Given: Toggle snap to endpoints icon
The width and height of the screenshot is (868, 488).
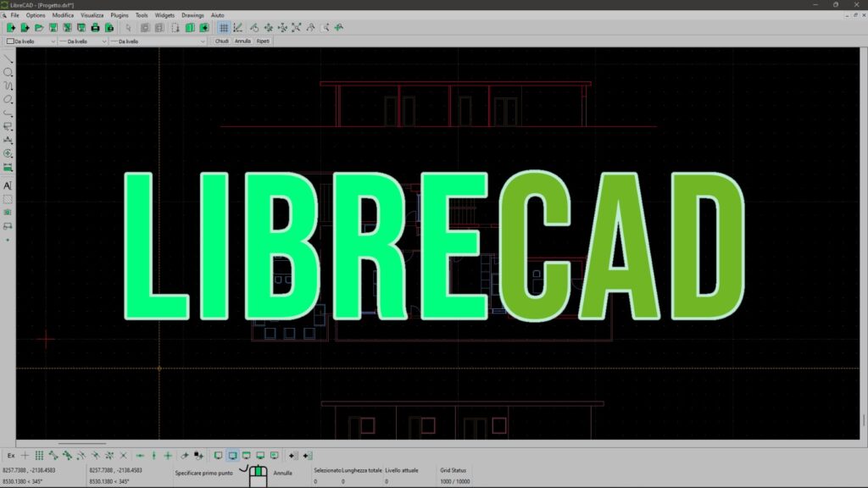Looking at the screenshot, I should pos(53,455).
